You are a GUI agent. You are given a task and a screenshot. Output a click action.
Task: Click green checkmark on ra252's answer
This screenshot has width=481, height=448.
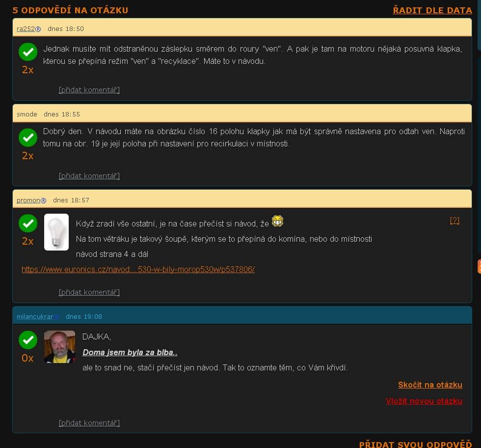28,52
